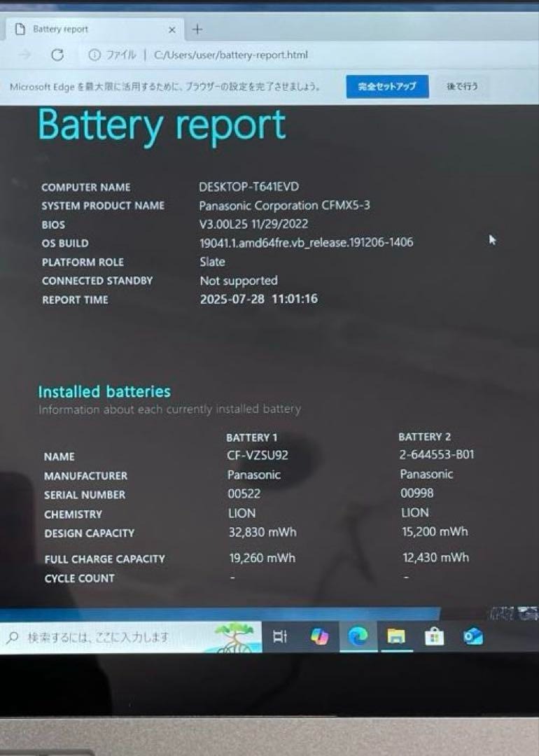Click the platform role value 'Slate'
The image size is (539, 756).
pos(213,262)
